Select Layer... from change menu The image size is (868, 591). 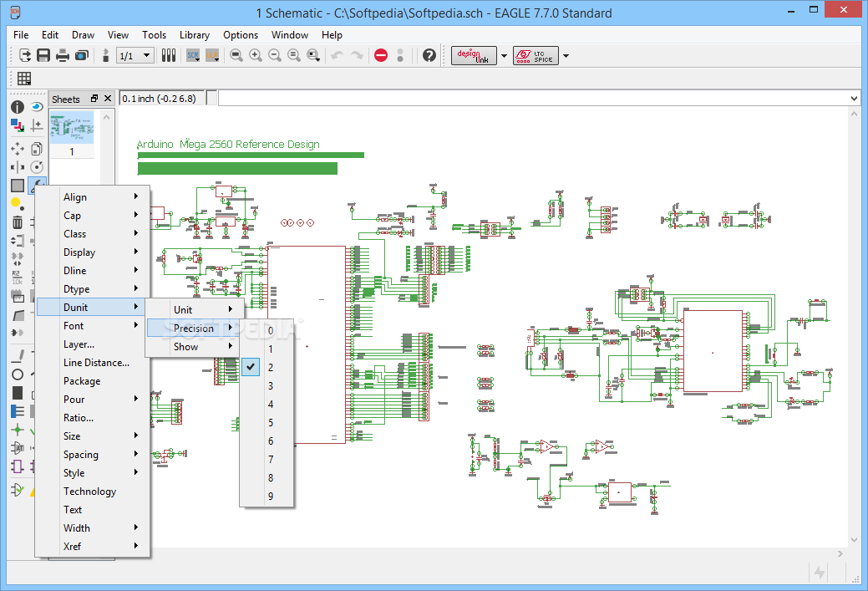click(x=93, y=344)
